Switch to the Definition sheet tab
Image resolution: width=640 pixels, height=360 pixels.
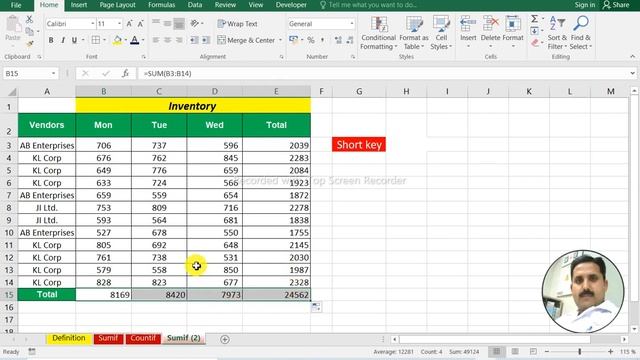(69, 338)
